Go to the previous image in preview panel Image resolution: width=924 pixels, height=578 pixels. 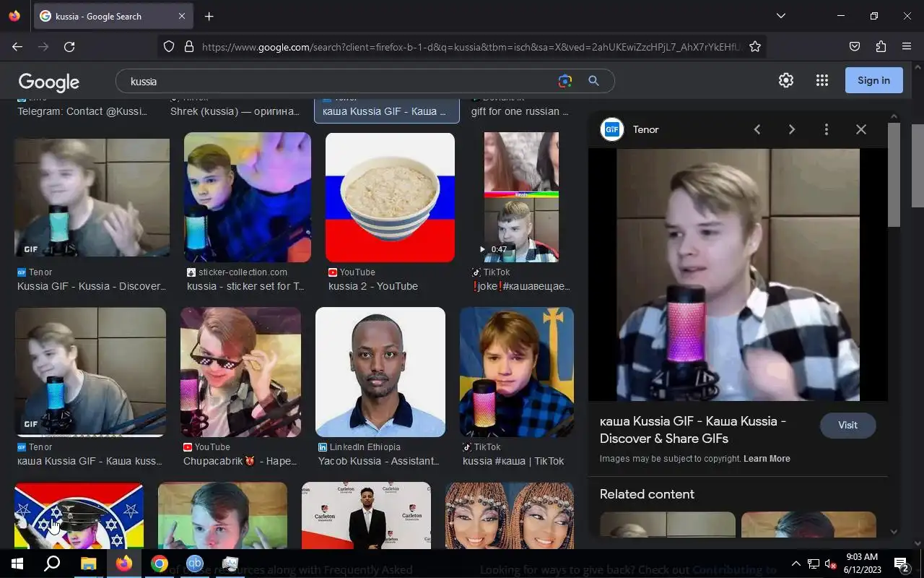[x=757, y=129]
